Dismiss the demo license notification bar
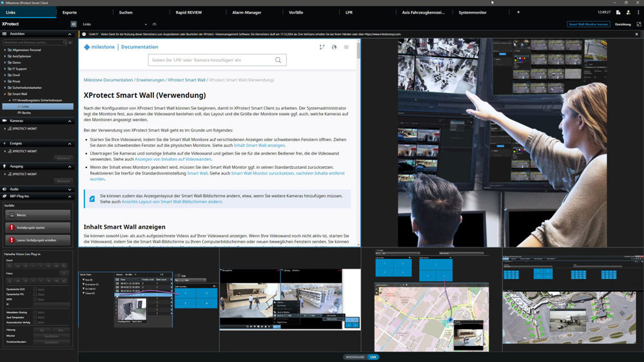This screenshot has width=644, height=362. [637, 34]
